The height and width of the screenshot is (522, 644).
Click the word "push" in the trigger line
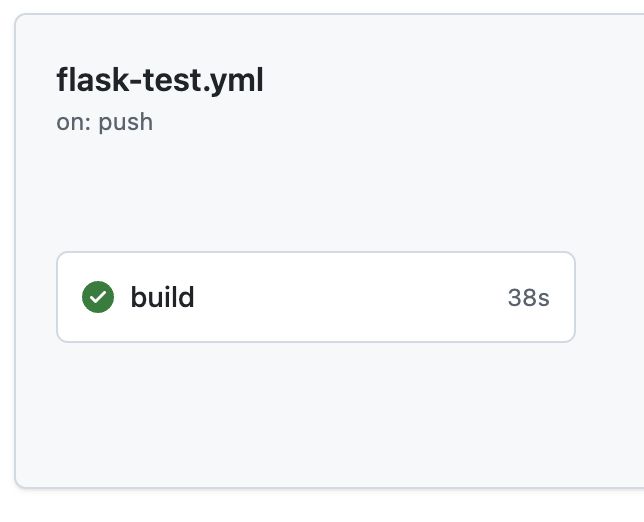126,123
